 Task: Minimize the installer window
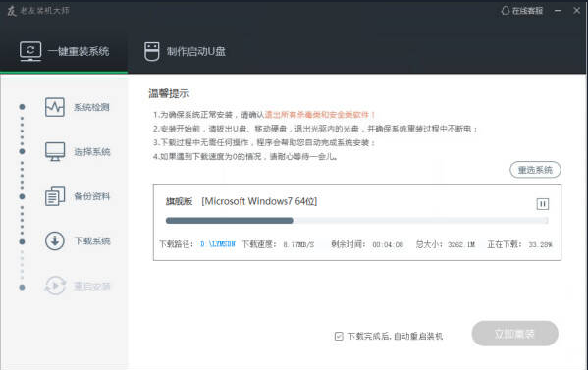tap(558, 11)
